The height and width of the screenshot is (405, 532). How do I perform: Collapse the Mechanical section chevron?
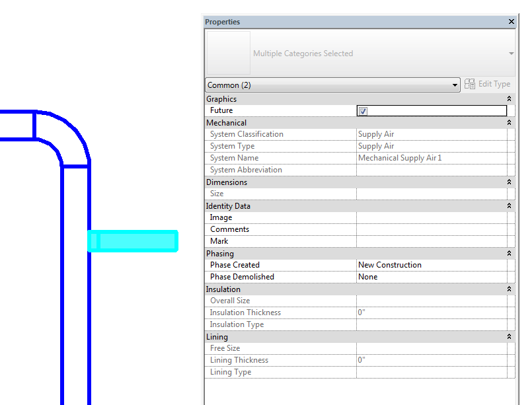(508, 122)
